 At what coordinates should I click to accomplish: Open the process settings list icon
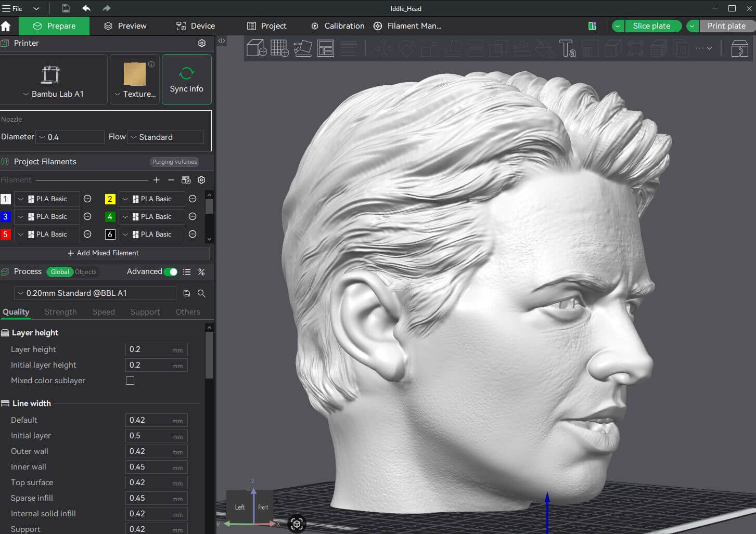point(187,272)
